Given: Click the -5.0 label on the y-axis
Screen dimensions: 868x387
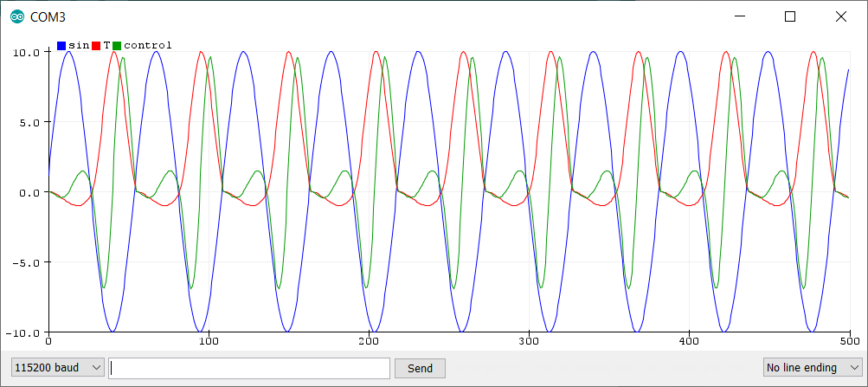Looking at the screenshot, I should (x=26, y=262).
